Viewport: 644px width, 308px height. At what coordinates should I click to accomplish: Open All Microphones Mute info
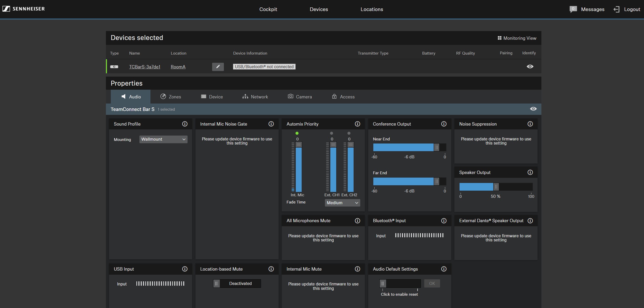pos(357,221)
